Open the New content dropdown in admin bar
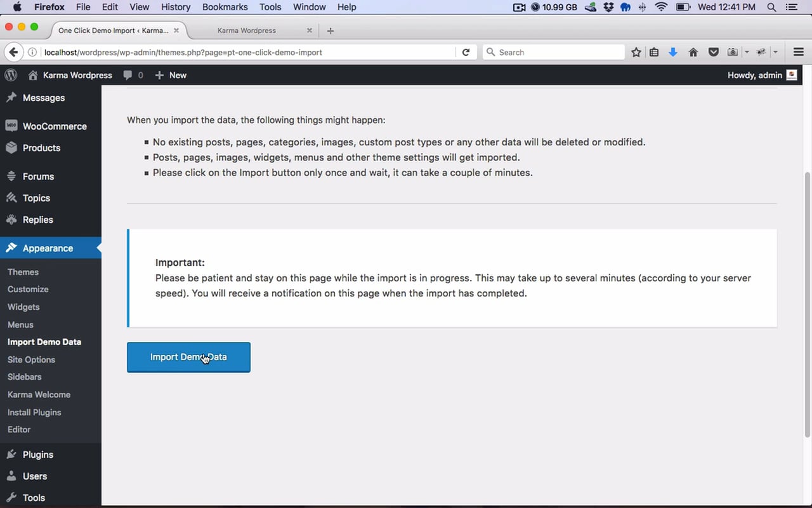Image resolution: width=812 pixels, height=508 pixels. click(x=171, y=75)
